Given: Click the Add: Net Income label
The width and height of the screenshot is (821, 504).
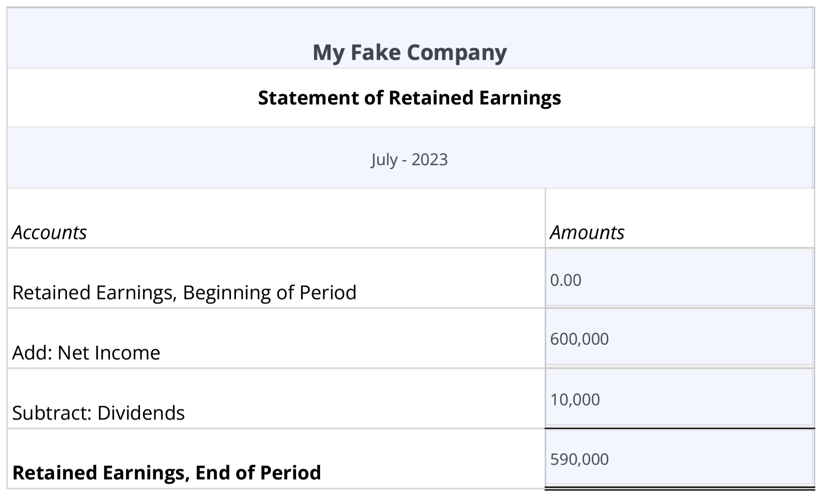Looking at the screenshot, I should click(x=86, y=353).
